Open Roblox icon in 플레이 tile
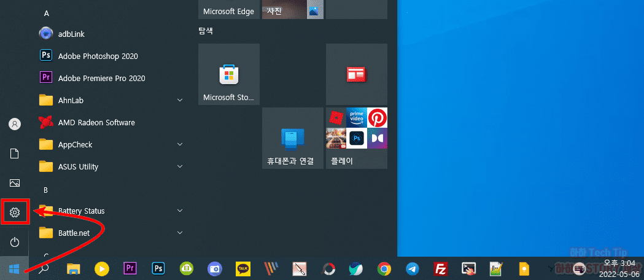The image size is (644, 280). (336, 118)
